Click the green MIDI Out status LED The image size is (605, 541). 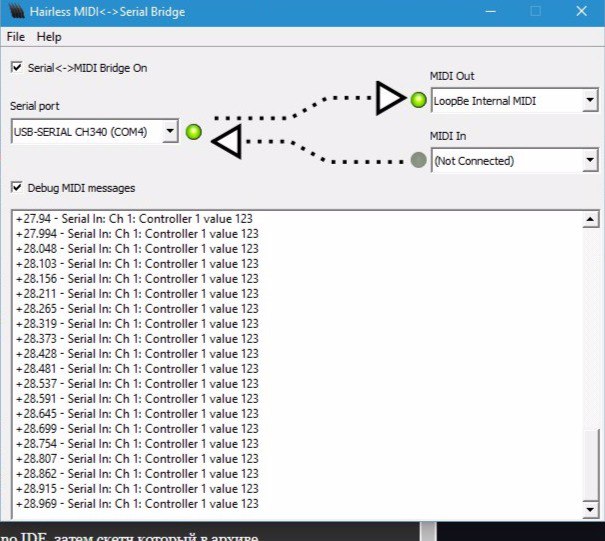pos(418,100)
